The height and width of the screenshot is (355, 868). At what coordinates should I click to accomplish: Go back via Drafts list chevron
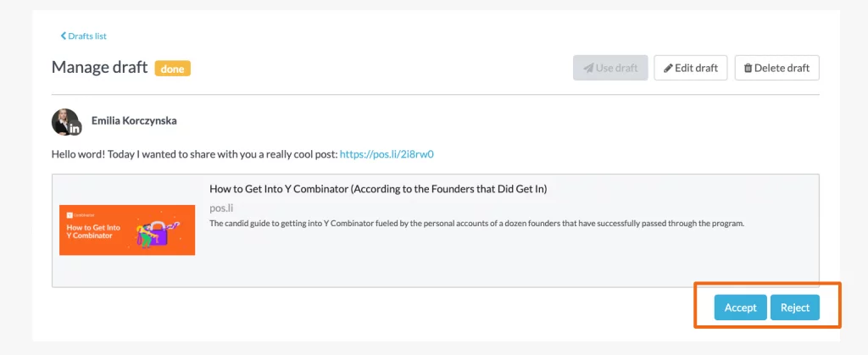(x=63, y=36)
